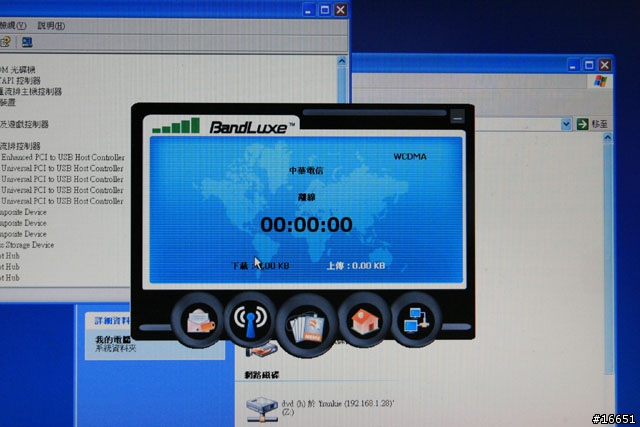640x427 pixels.
Task: Click the 下載 download counter in BandLuxe
Action: [261, 266]
